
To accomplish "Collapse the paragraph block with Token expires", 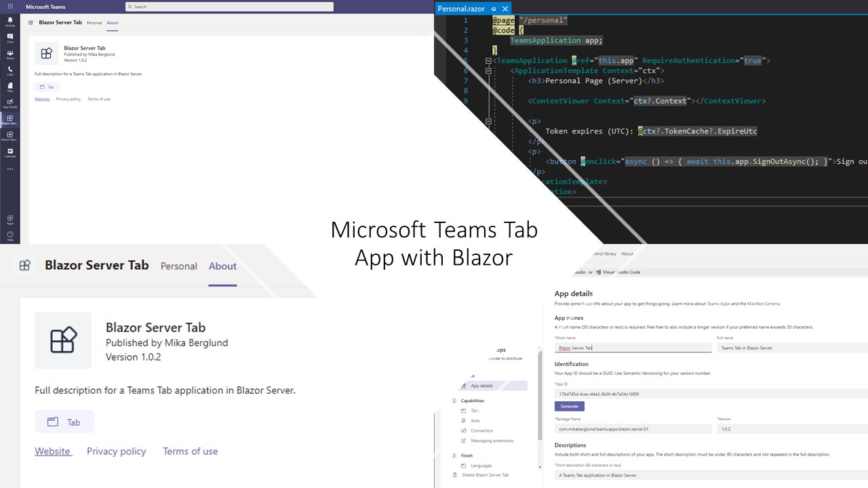I will click(488, 121).
